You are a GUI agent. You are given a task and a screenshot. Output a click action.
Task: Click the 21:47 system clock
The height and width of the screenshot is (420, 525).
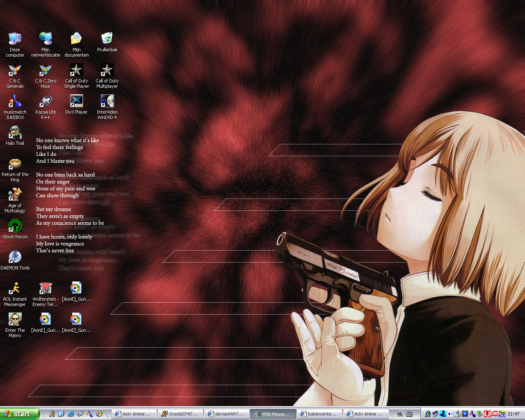(514, 414)
